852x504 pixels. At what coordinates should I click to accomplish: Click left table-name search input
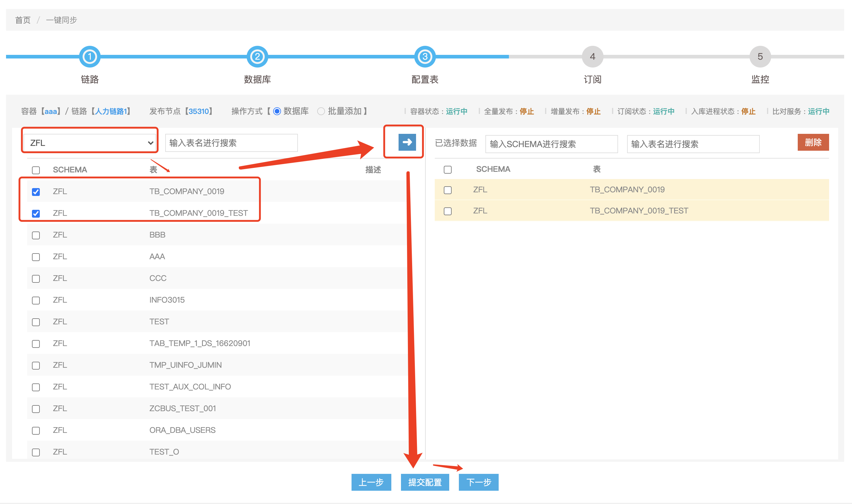click(x=231, y=143)
